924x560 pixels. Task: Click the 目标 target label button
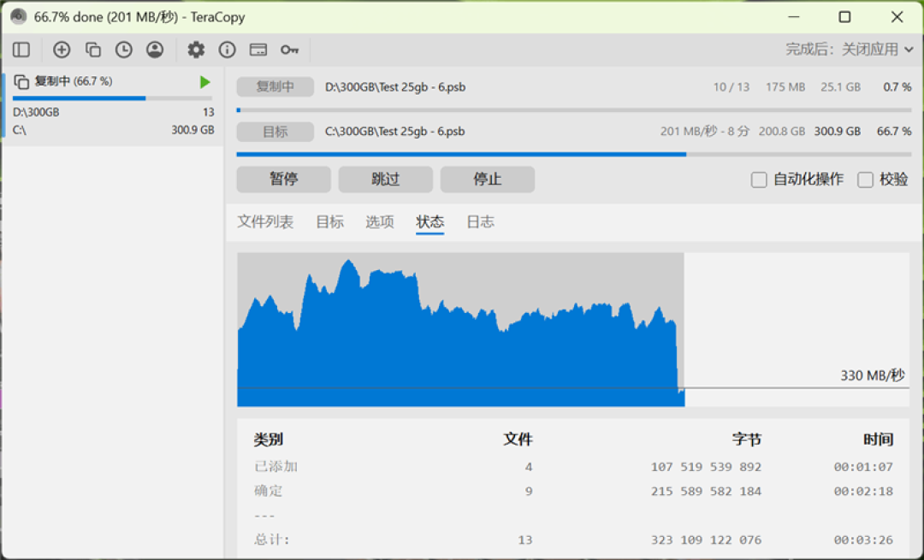tap(275, 132)
